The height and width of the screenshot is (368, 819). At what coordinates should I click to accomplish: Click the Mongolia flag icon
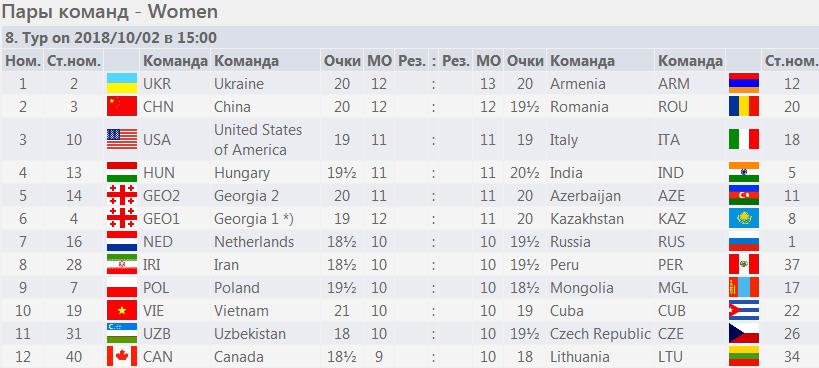[x=744, y=288]
